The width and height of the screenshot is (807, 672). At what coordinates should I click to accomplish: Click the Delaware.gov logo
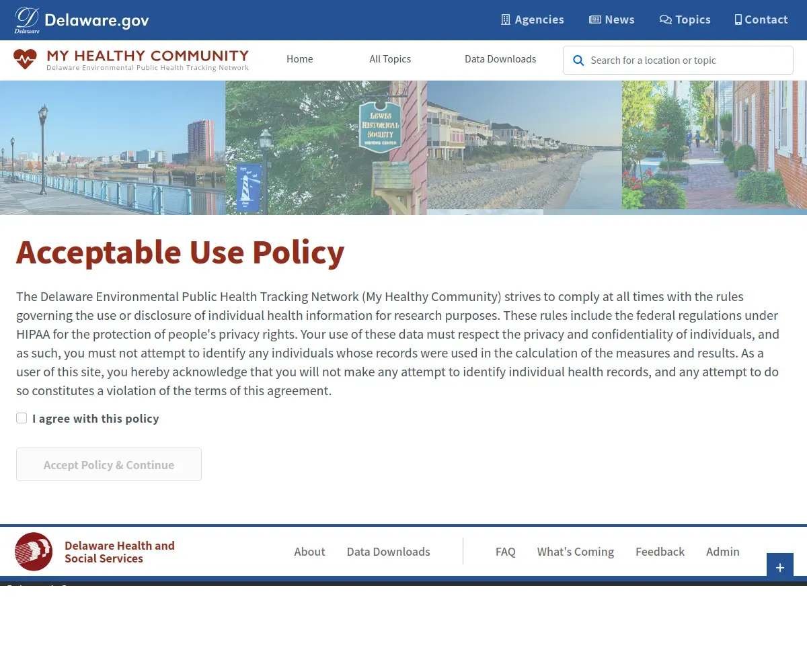tap(81, 20)
